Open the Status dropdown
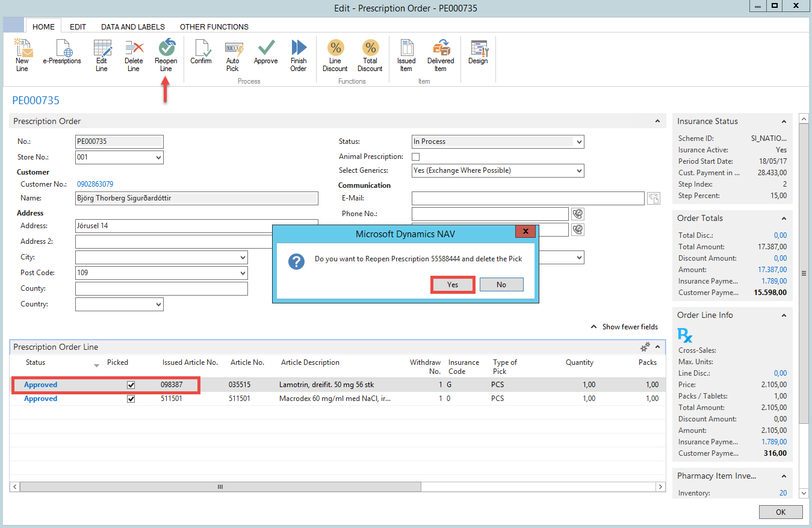This screenshot has height=528, width=812. pyautogui.click(x=579, y=142)
